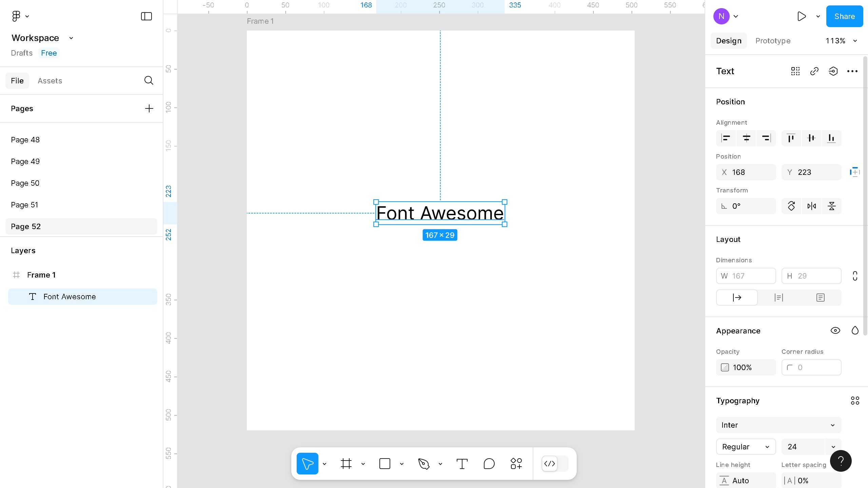Select the Pen tool
Image resolution: width=868 pixels, height=488 pixels.
pos(424,464)
